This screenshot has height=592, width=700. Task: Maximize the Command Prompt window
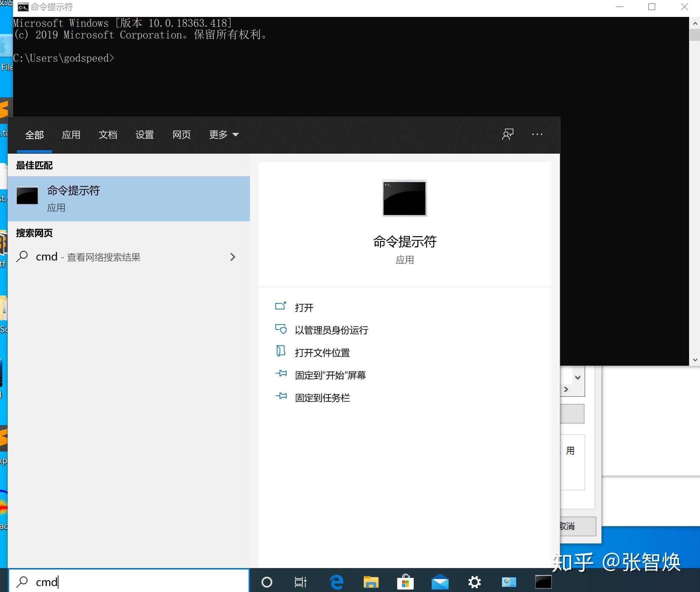click(x=652, y=7)
